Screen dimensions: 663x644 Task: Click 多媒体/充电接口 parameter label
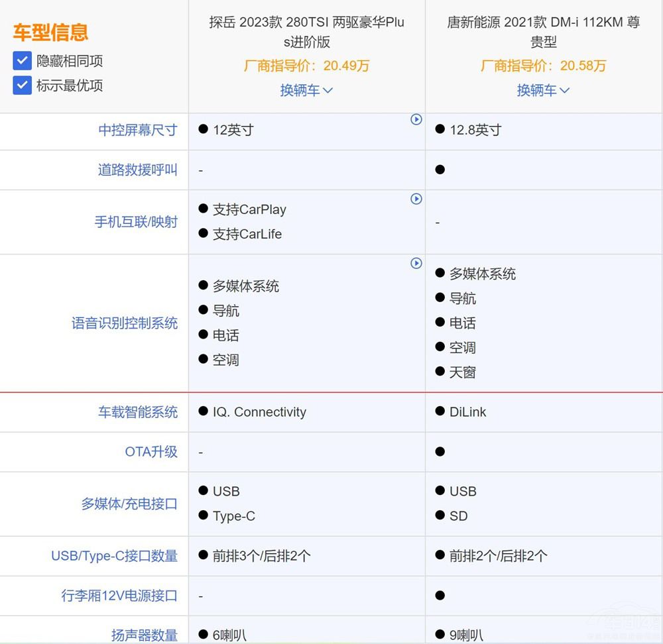point(129,504)
